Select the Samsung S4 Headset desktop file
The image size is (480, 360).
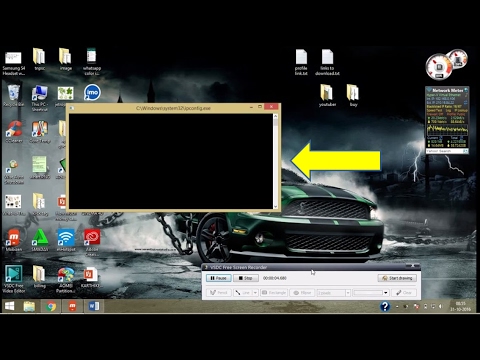14,63
